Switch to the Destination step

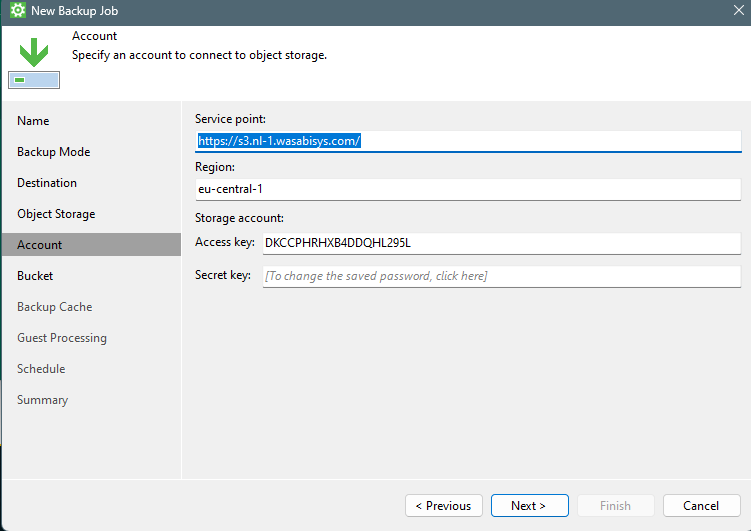[47, 183]
